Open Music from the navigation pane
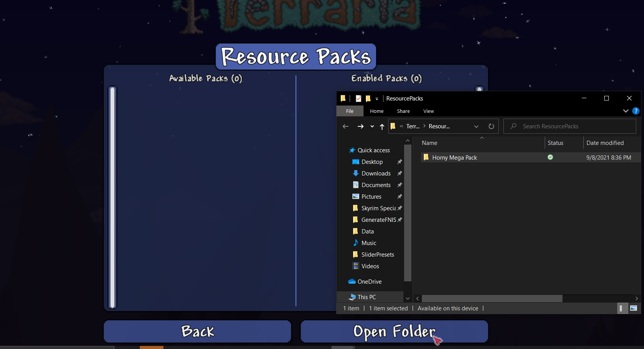Screen dimensions: 644x349 pos(369,243)
